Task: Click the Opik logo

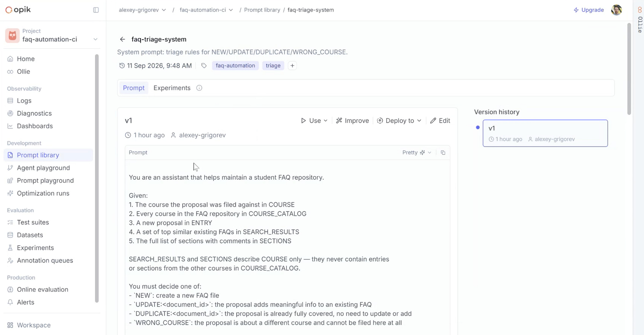Action: click(18, 10)
